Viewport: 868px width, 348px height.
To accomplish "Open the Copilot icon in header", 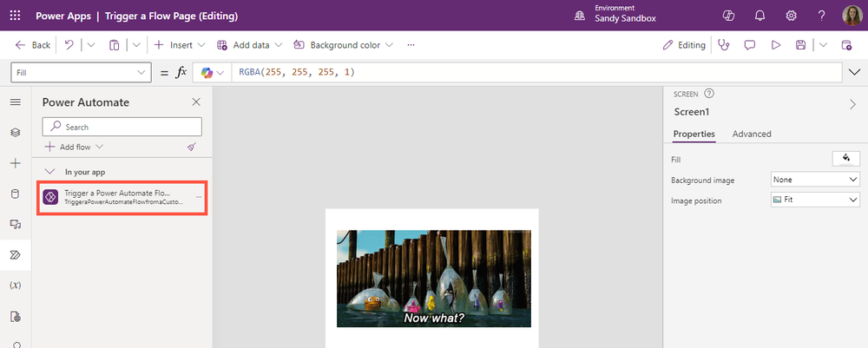I will pyautogui.click(x=728, y=16).
